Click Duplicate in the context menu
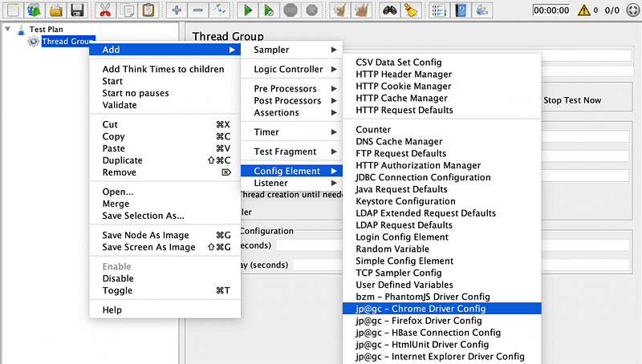 pos(122,160)
